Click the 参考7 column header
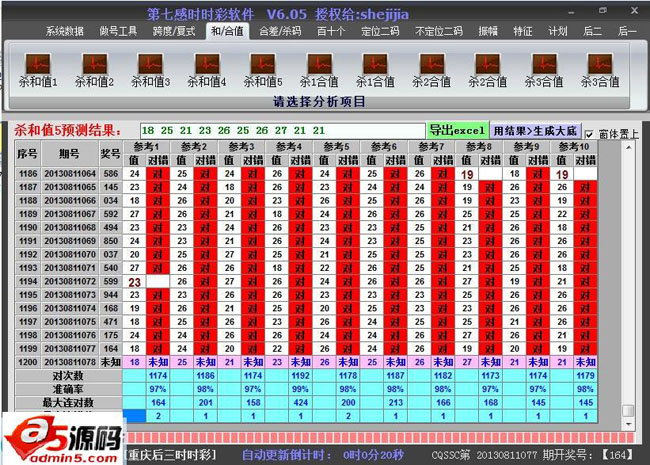The height and width of the screenshot is (465, 650). [432, 147]
